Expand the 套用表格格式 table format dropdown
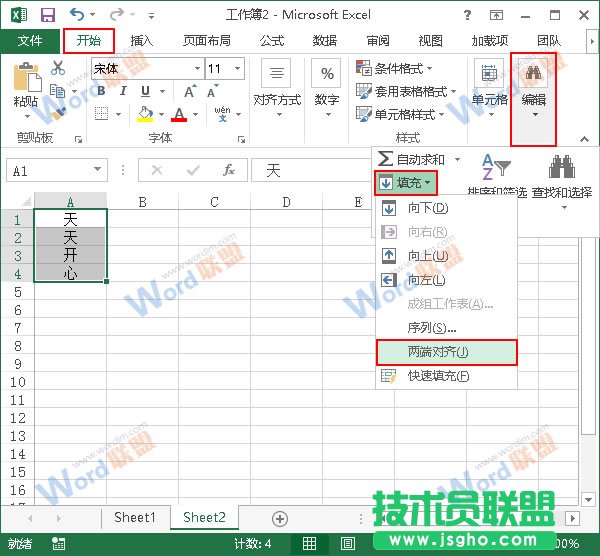Viewport: 600px width, 556px height. coord(453,91)
